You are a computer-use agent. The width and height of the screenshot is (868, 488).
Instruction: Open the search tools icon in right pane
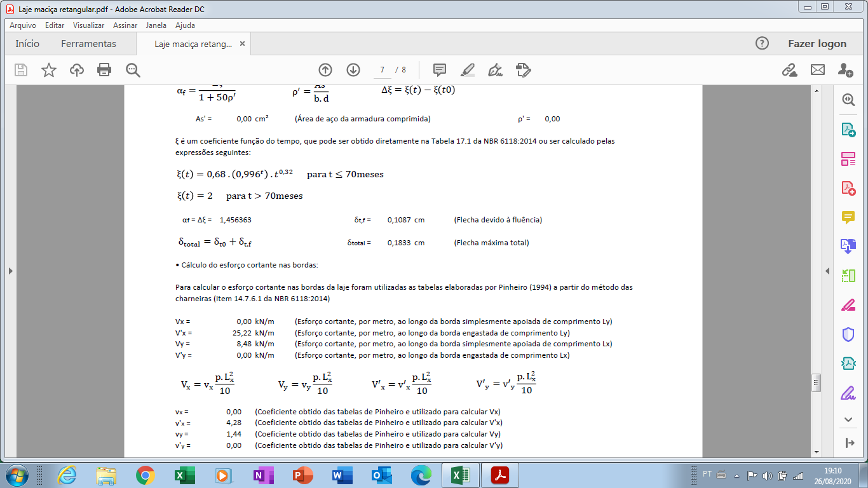(848, 99)
